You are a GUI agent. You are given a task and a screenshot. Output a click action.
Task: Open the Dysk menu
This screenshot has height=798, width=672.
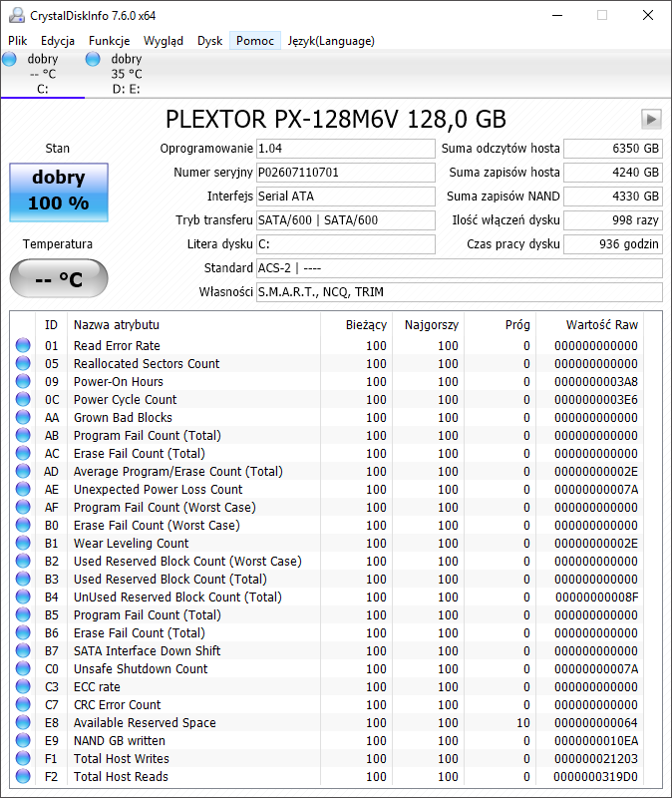point(209,41)
